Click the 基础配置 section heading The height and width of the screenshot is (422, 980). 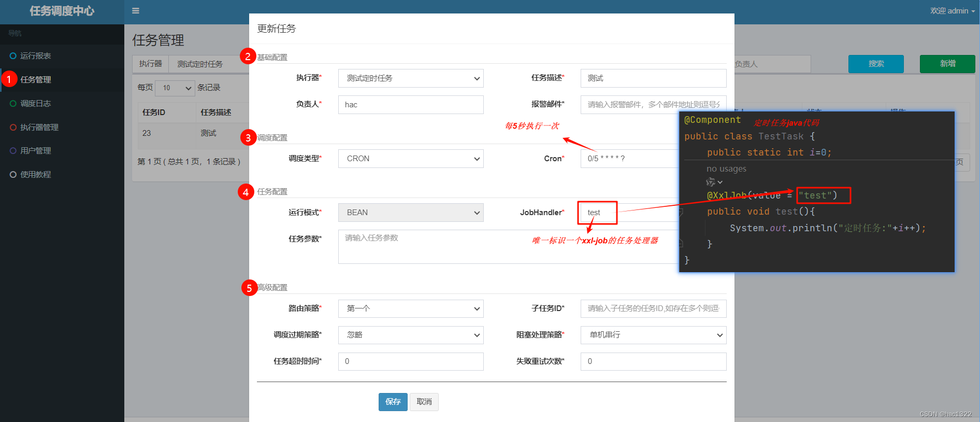(x=272, y=58)
